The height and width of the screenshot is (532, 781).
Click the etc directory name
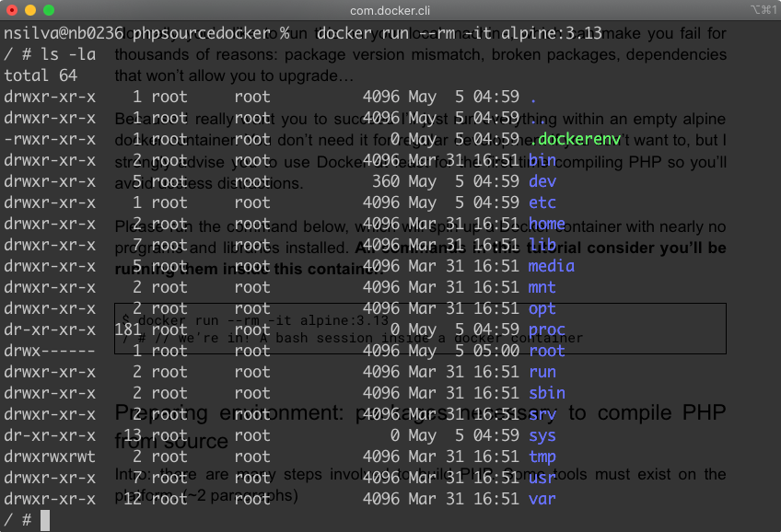(x=542, y=202)
